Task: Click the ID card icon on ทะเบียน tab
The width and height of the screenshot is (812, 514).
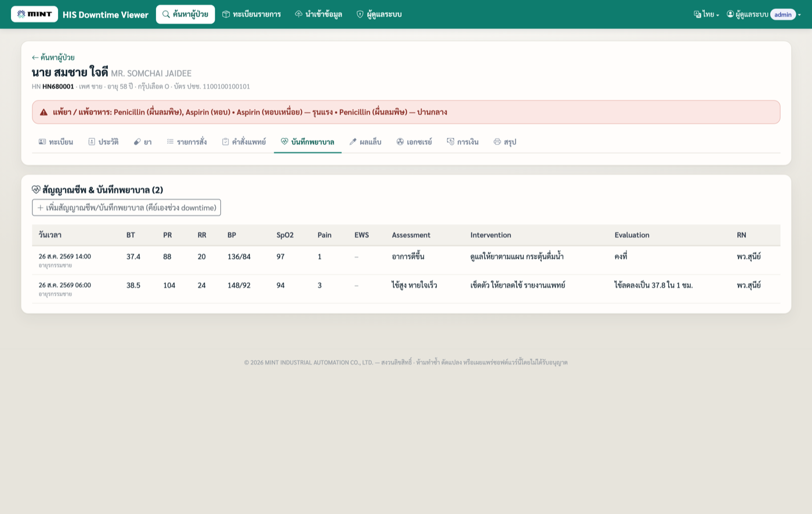Action: point(42,142)
